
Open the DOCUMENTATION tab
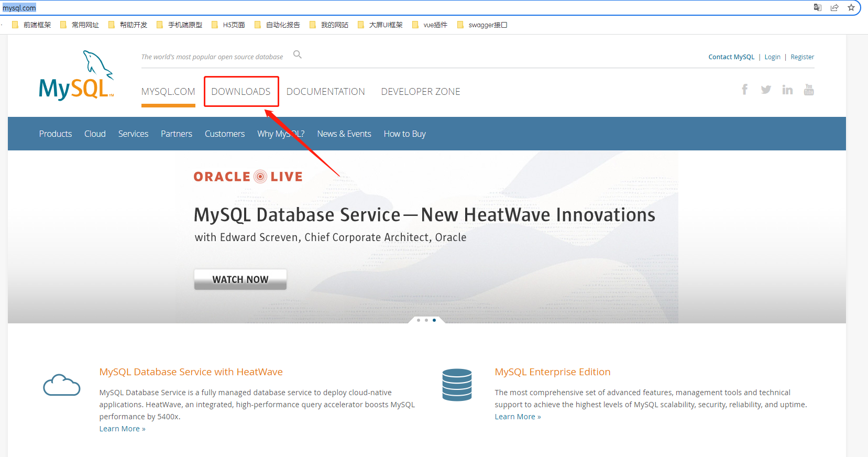(326, 92)
